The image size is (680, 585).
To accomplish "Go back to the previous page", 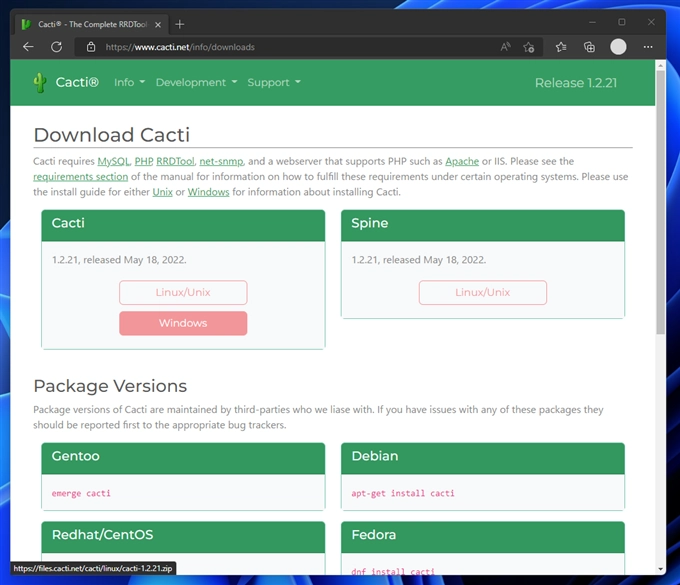I will 28,47.
